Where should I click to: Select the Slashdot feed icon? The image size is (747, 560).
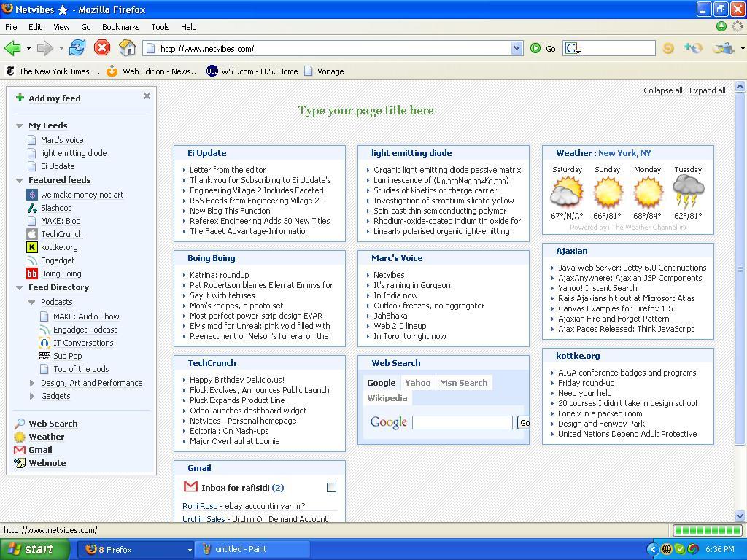[32, 208]
